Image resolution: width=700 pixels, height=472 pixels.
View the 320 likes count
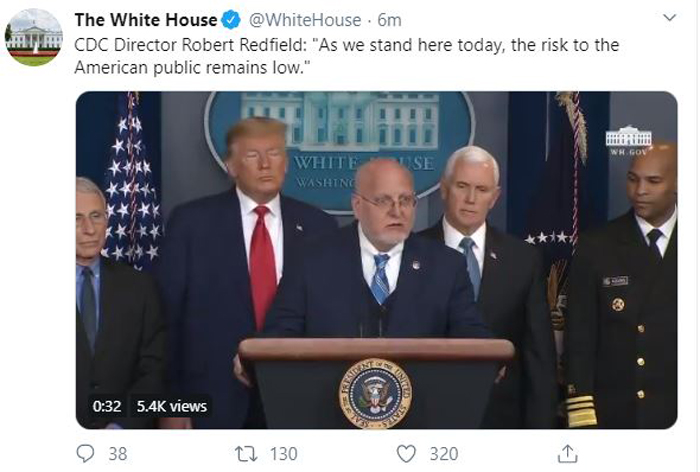444,454
